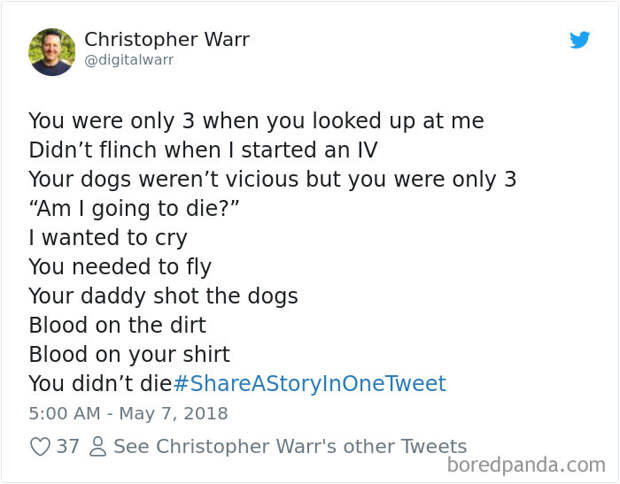Viewport: 620px width, 484px height.
Task: Click the Christopher Warr display name
Action: (x=167, y=40)
